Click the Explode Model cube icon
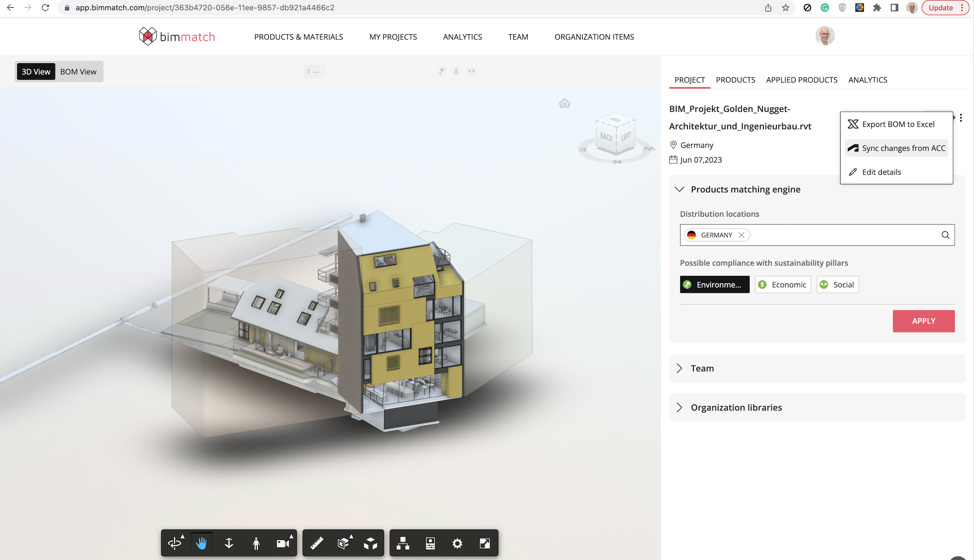Viewport: 974px width, 560px height. [x=370, y=543]
